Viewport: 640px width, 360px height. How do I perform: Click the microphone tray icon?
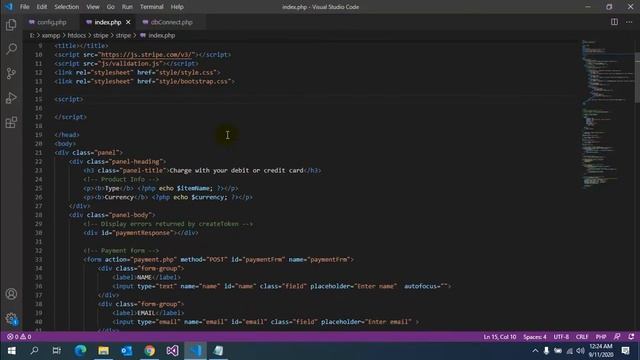click(546, 351)
